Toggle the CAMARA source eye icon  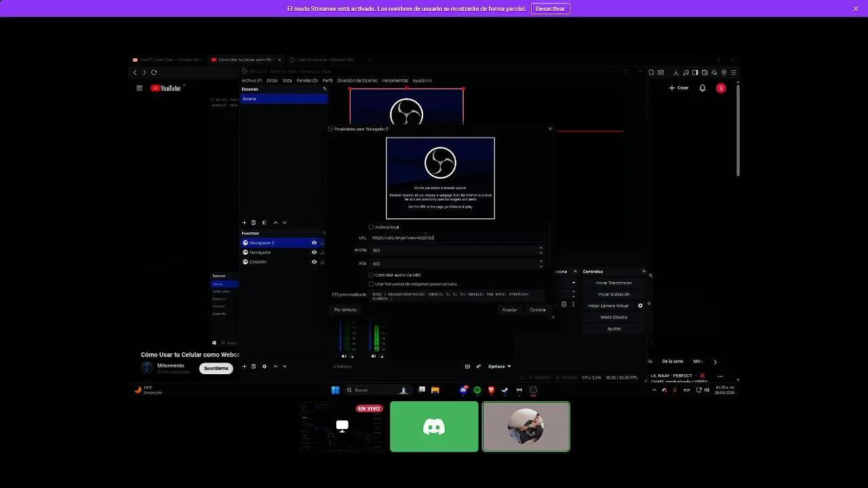point(314,262)
